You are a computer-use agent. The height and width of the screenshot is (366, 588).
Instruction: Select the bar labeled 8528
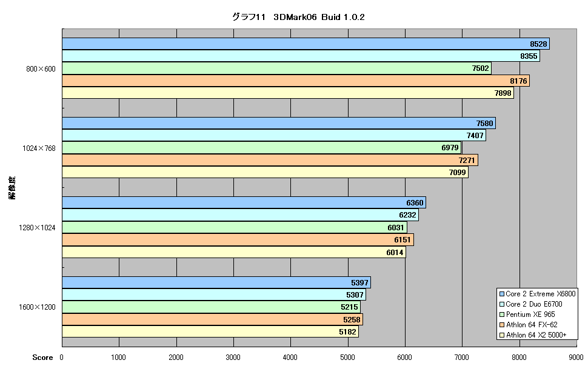point(306,44)
